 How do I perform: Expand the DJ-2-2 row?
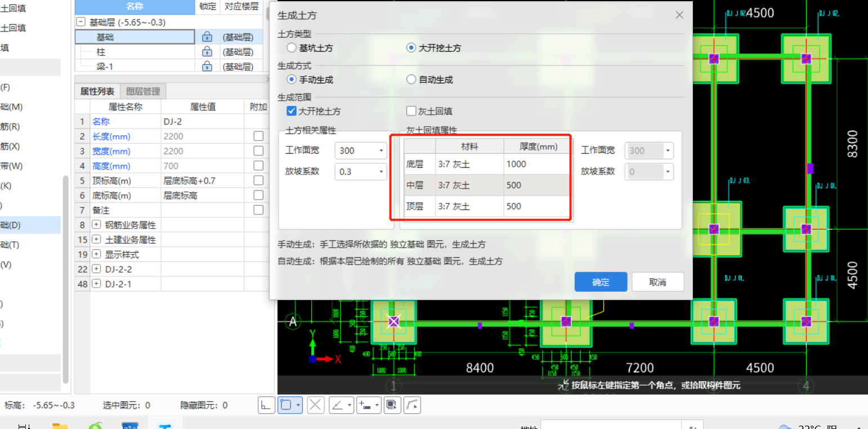pos(96,269)
